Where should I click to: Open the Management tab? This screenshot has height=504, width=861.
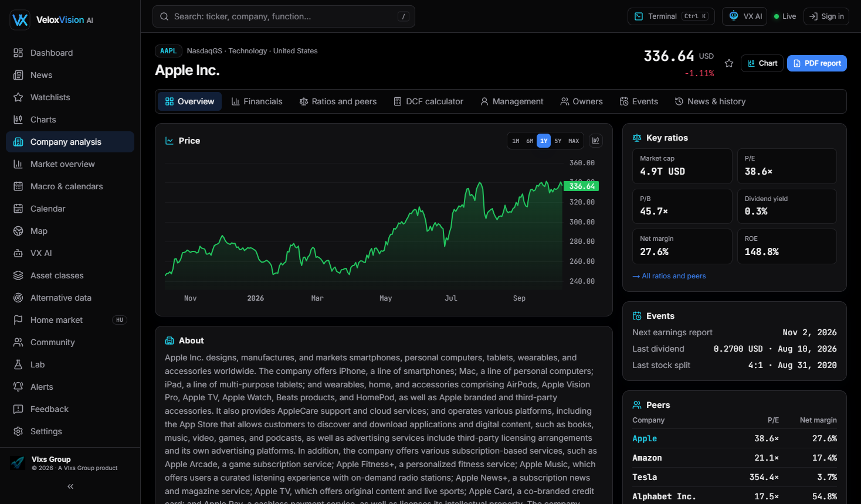(x=512, y=101)
